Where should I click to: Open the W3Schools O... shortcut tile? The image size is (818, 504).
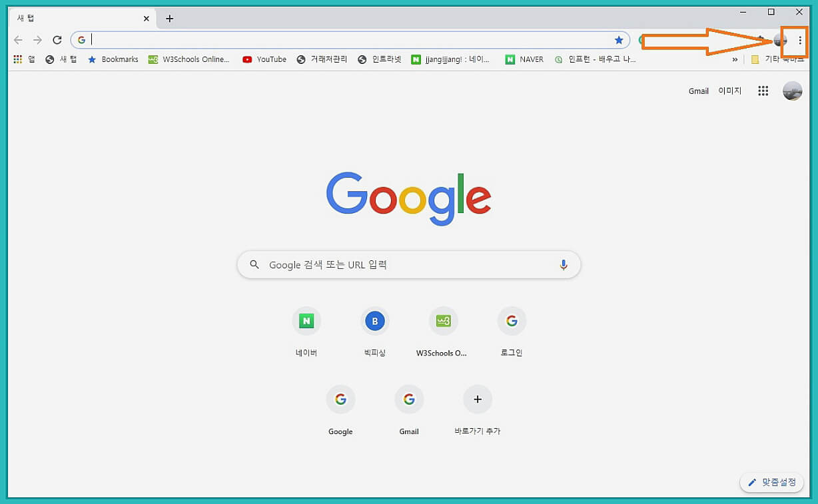[443, 332]
